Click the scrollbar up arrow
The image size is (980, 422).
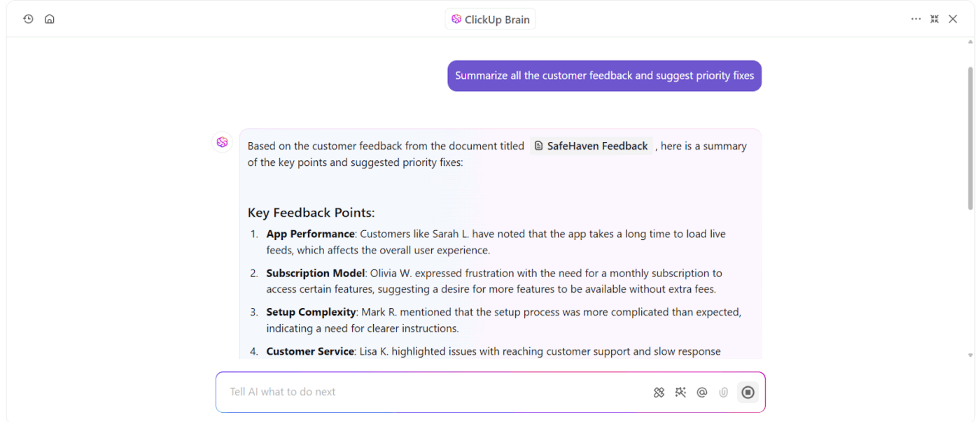[x=969, y=42]
